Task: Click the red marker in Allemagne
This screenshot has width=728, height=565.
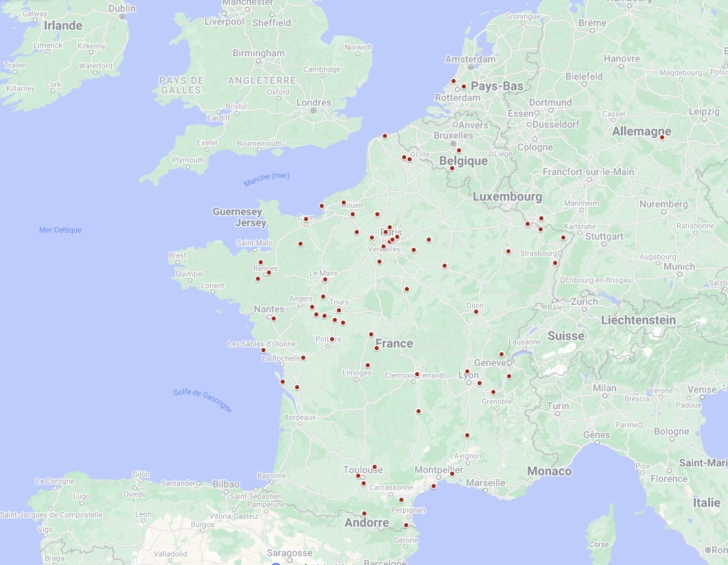Action: coord(662,137)
